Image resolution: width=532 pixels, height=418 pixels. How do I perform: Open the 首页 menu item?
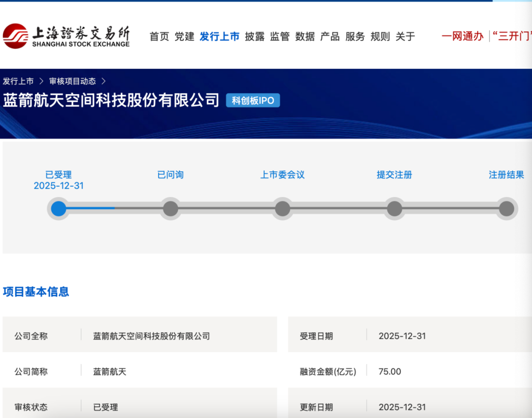(159, 36)
